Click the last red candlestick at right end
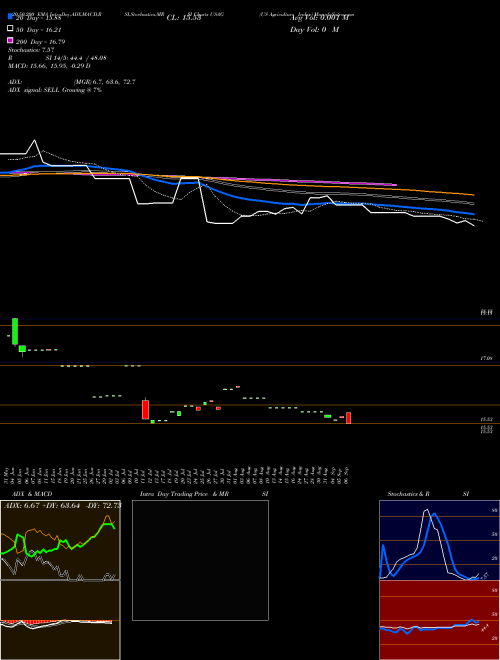Viewport: 500px width, 660px height. pyautogui.click(x=348, y=418)
